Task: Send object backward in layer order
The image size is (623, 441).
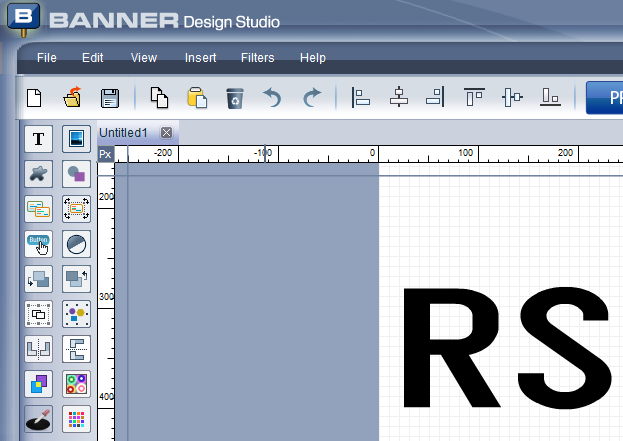Action: [x=39, y=279]
